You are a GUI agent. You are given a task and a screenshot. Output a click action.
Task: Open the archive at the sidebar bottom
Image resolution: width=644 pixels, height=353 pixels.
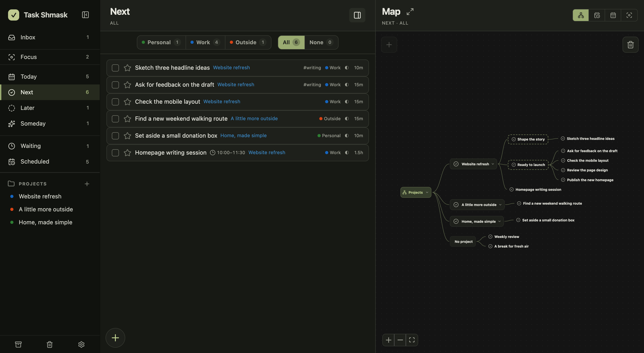coord(18,345)
